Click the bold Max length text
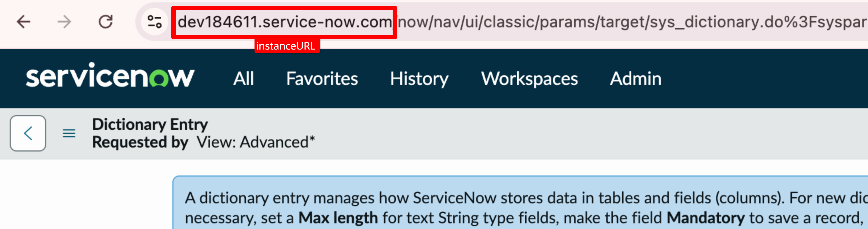Image resolution: width=868 pixels, height=229 pixels. click(338, 218)
